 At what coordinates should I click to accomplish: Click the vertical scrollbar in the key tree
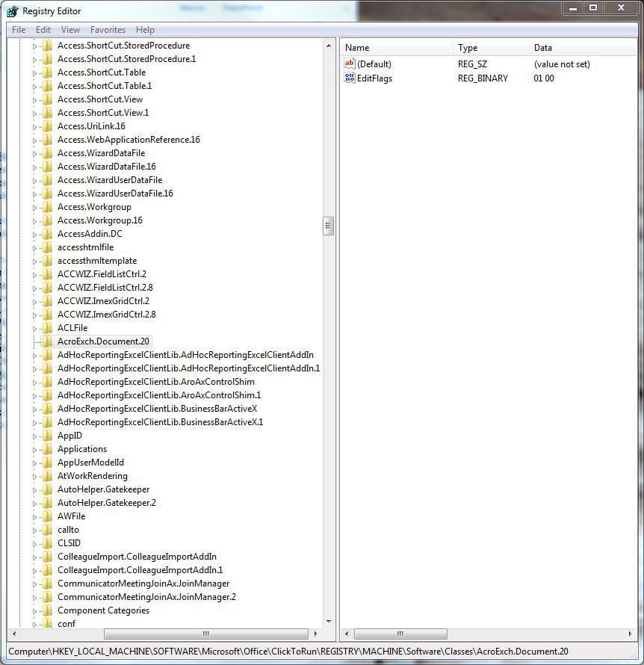(329, 226)
